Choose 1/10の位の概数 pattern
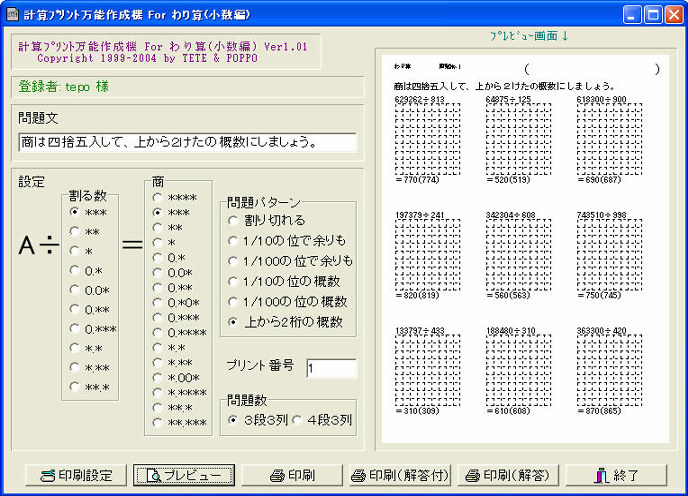 pos(284,281)
